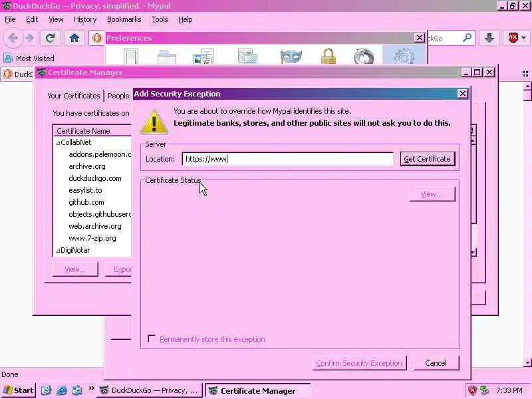Image resolution: width=532 pixels, height=399 pixels.
Task: Select the General preferences icon
Action: (131, 57)
